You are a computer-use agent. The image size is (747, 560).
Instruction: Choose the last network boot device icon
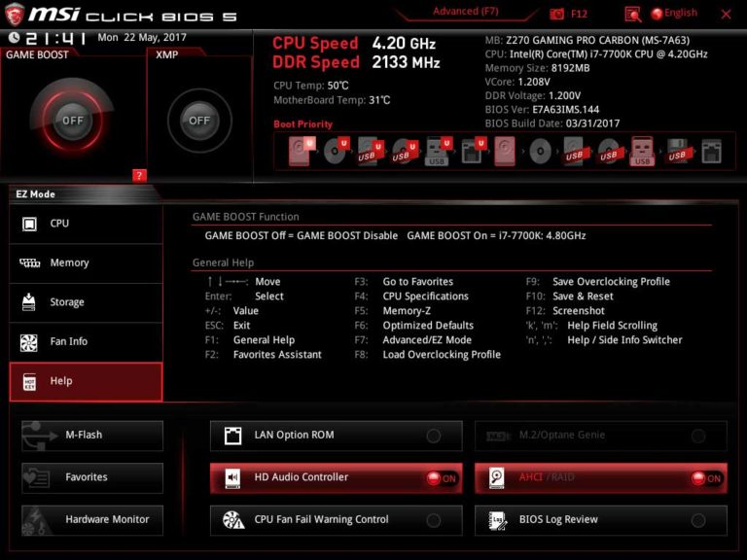tap(712, 152)
